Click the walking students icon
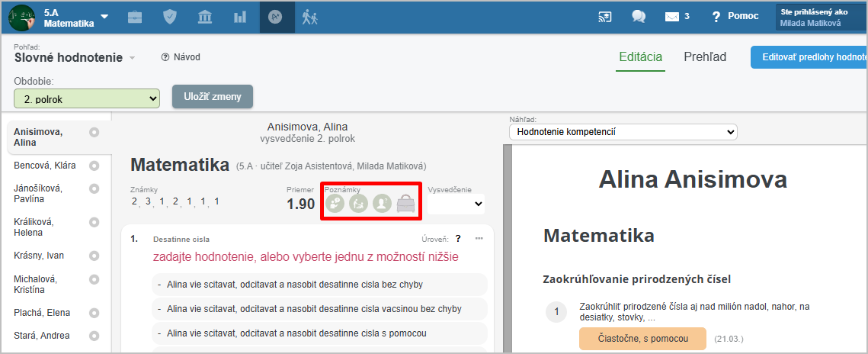868x354 pixels. (309, 17)
